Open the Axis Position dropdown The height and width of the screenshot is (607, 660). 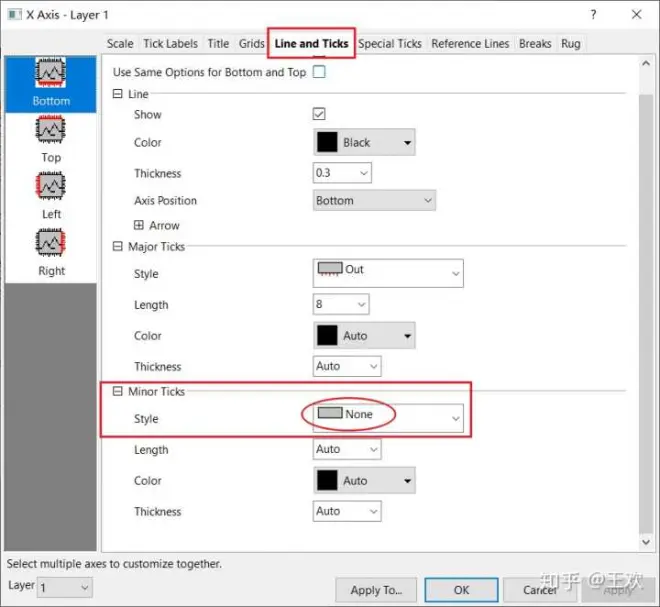(374, 200)
